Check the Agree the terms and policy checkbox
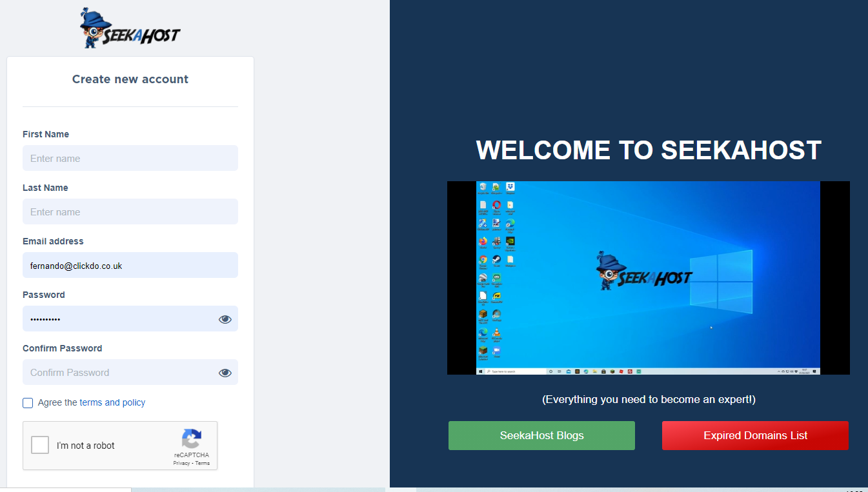This screenshot has width=868, height=492. (28, 403)
